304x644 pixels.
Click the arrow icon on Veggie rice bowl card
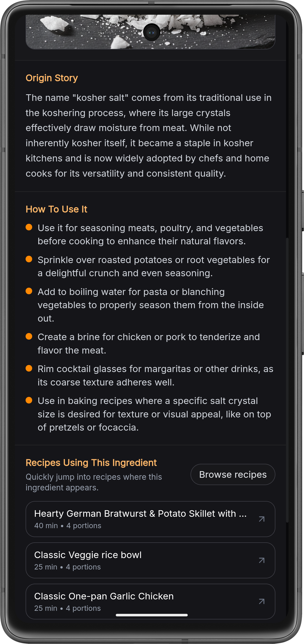click(x=262, y=560)
